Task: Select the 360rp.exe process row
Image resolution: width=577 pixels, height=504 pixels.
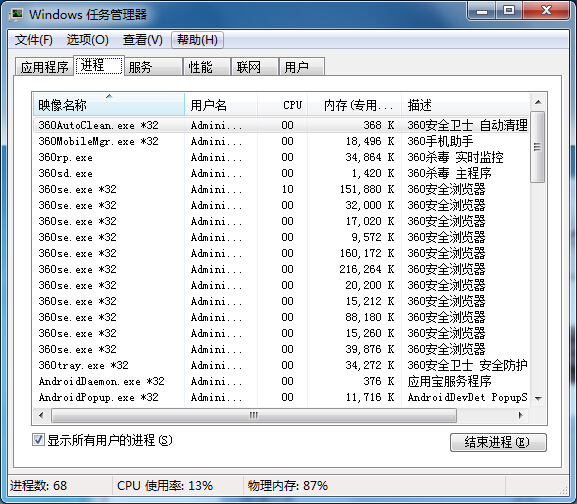Action: pyautogui.click(x=281, y=157)
